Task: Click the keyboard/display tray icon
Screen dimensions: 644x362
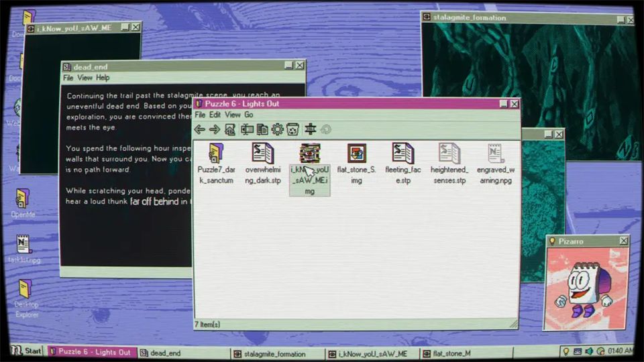Action: click(577, 351)
